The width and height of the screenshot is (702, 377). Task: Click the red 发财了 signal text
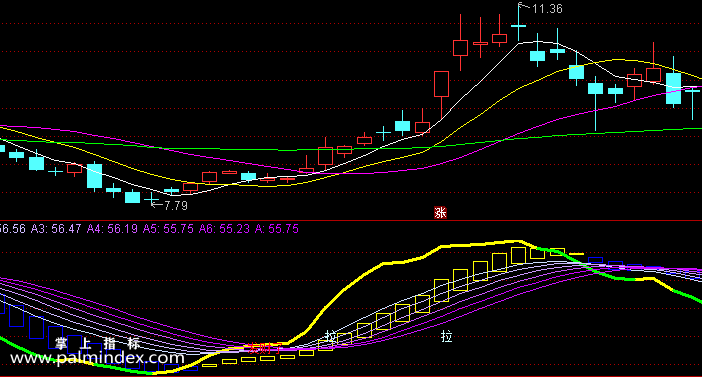point(265,348)
